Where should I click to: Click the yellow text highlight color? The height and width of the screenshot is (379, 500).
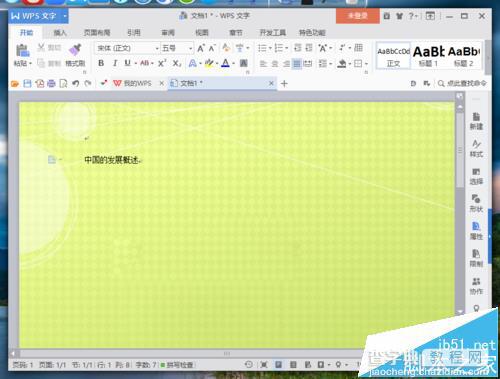pos(209,63)
